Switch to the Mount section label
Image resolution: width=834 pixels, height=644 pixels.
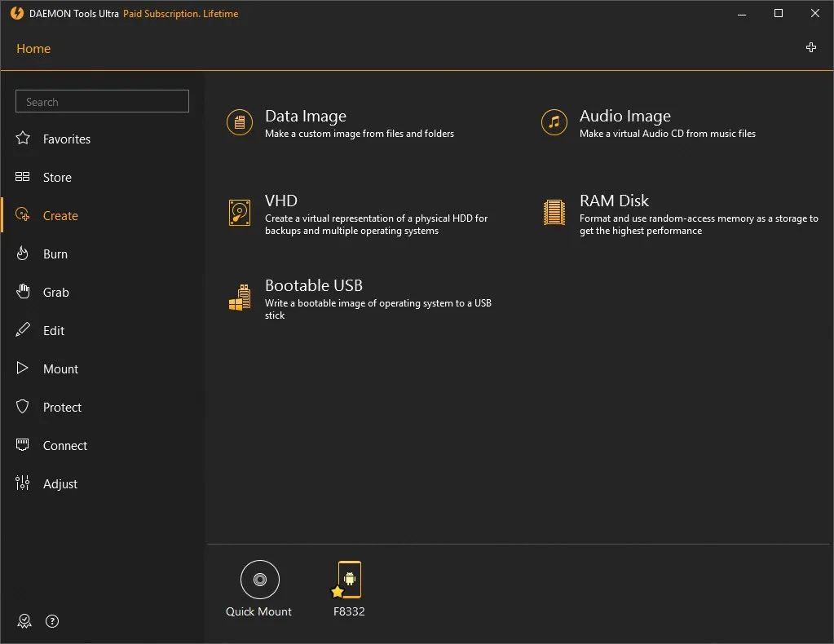click(x=60, y=369)
